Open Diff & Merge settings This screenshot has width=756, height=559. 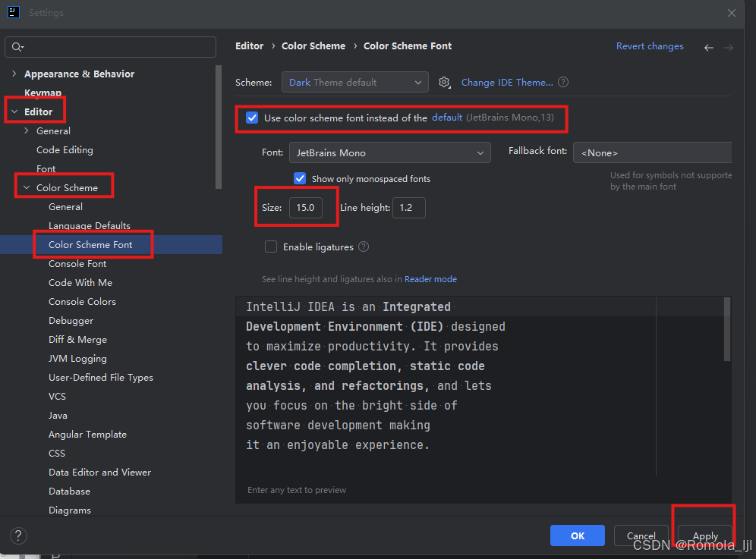tap(77, 339)
